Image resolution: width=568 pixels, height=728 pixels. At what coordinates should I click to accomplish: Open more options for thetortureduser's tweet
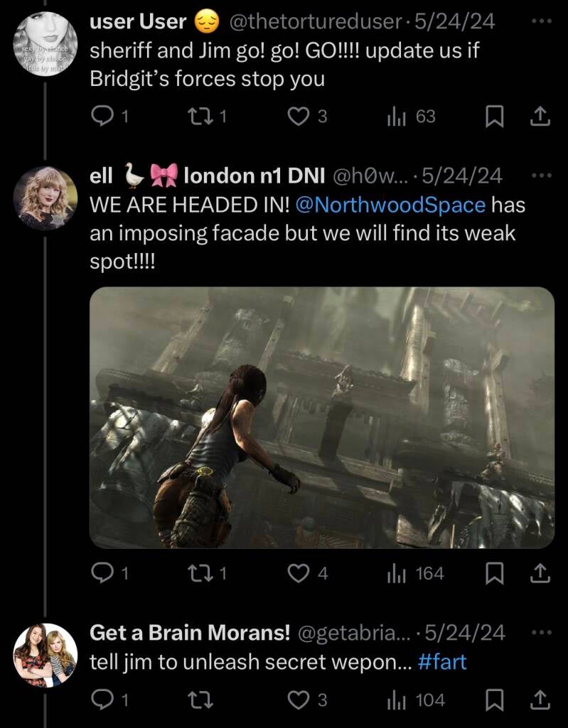541,21
